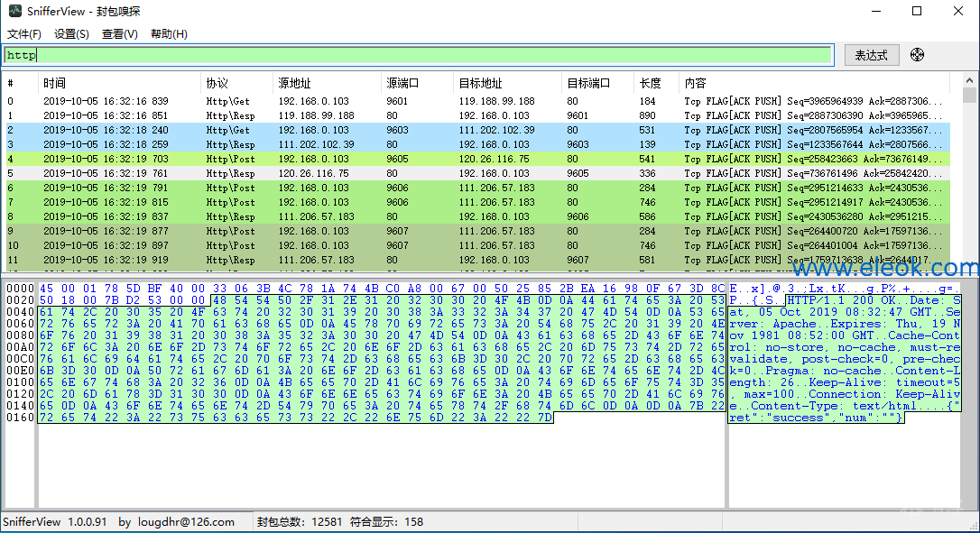980x533 pixels.
Task: Select packet row 5 from 120.26.116.75
Action: 476,173
